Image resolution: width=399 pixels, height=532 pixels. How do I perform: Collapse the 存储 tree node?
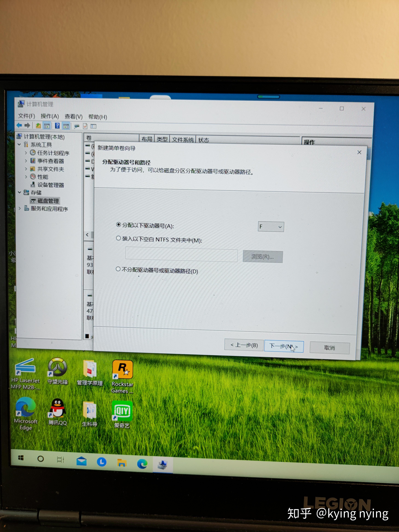tap(19, 192)
